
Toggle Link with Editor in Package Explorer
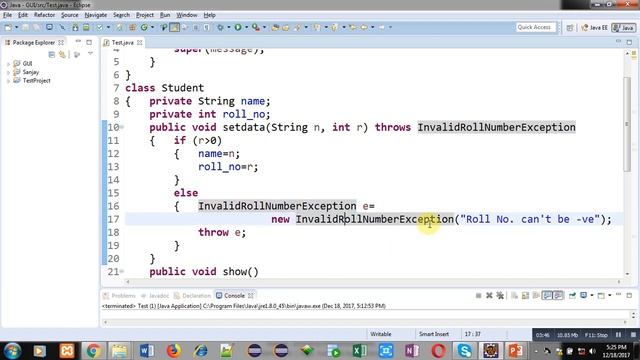tap(62, 54)
